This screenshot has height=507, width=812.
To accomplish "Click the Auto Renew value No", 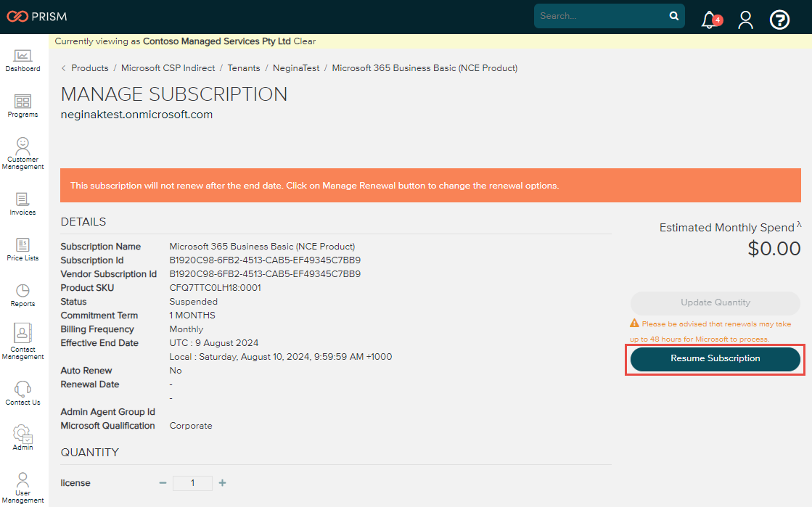I will (x=176, y=371).
